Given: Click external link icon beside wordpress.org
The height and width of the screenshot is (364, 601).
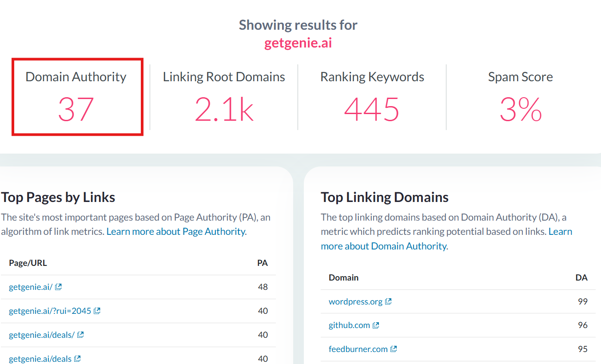Looking at the screenshot, I should tap(388, 301).
